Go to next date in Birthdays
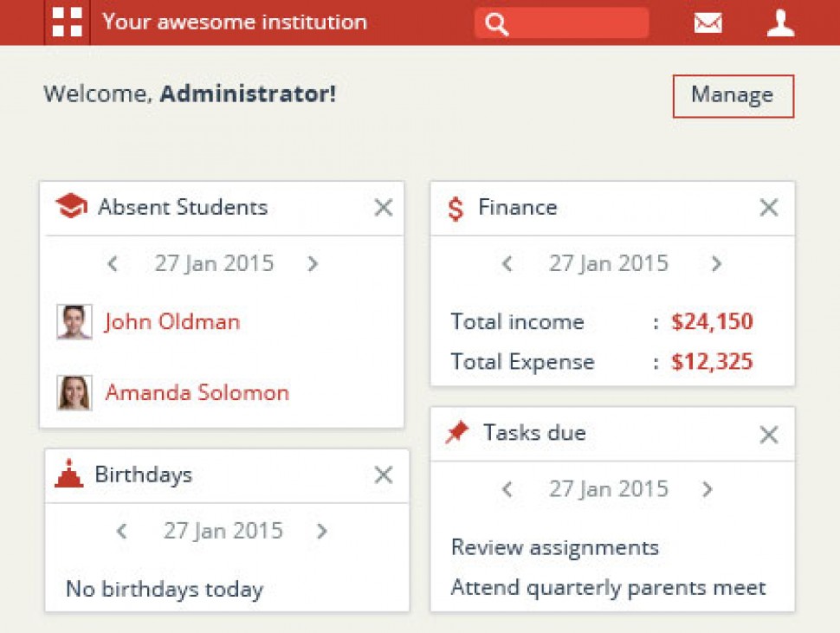The image size is (840, 633). click(322, 531)
